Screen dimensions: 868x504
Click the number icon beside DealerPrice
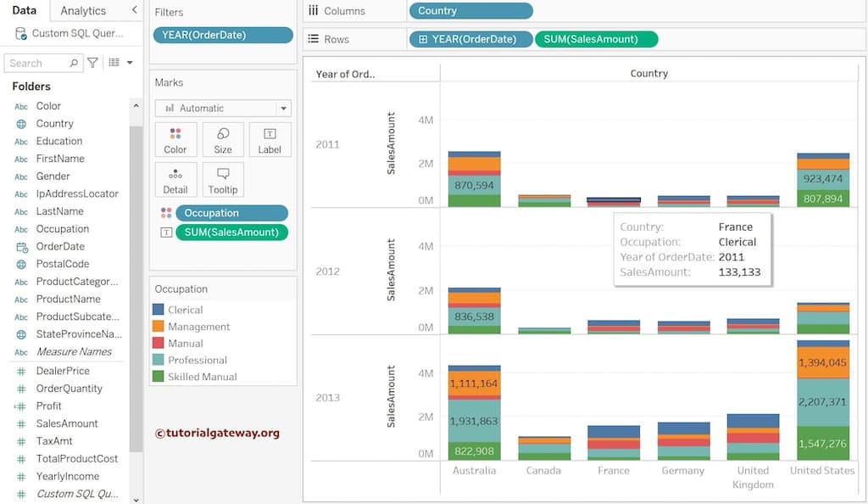pos(21,371)
